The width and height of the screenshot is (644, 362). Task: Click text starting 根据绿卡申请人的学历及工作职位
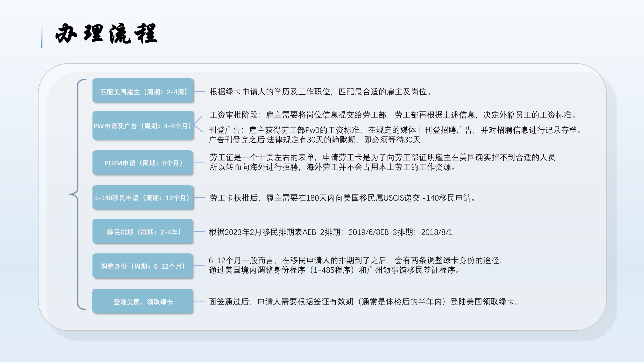click(x=321, y=92)
